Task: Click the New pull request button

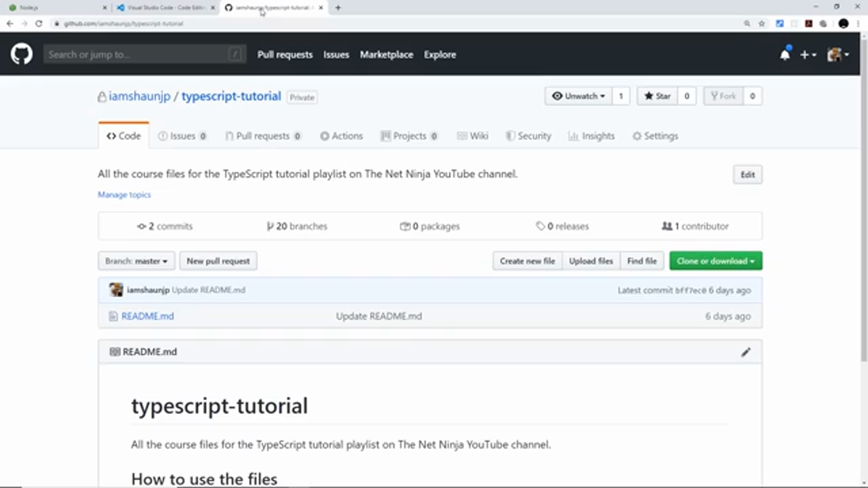Action: (218, 261)
